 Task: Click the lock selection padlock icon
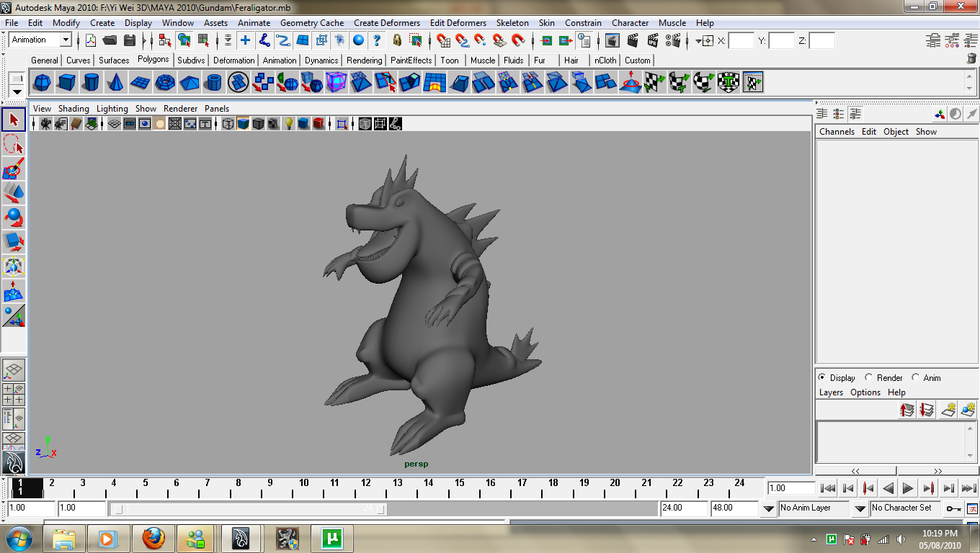click(x=396, y=40)
